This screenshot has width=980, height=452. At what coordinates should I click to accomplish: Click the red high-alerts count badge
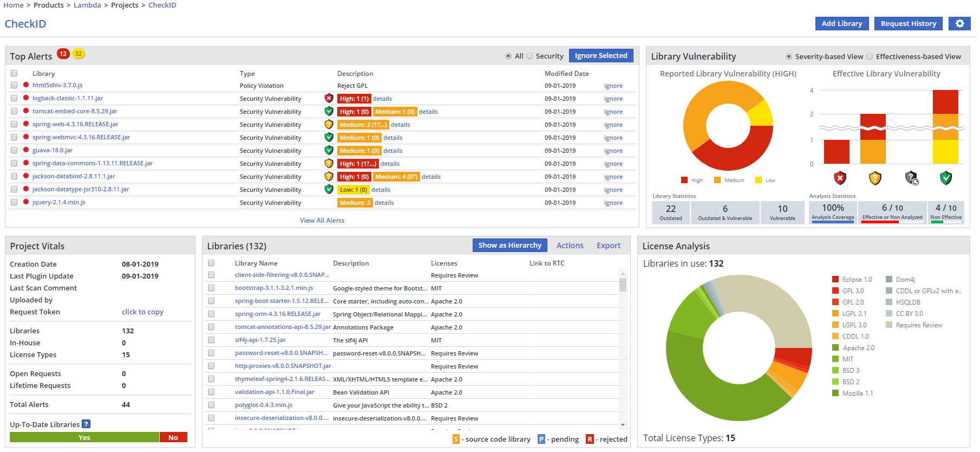[x=63, y=54]
